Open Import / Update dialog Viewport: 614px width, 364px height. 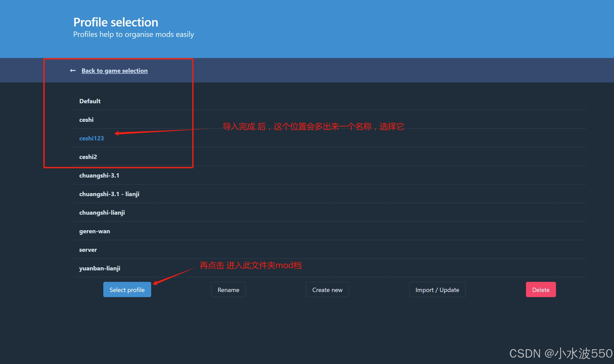[437, 289]
